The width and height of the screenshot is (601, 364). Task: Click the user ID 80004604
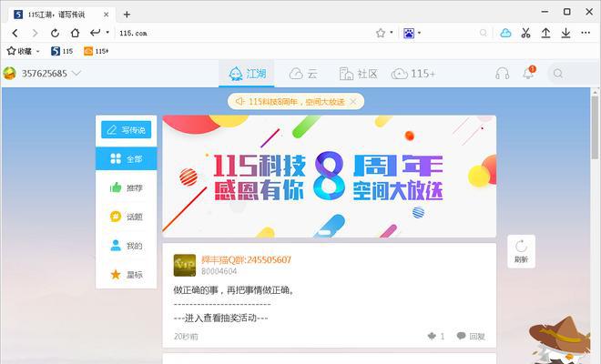pos(219,271)
